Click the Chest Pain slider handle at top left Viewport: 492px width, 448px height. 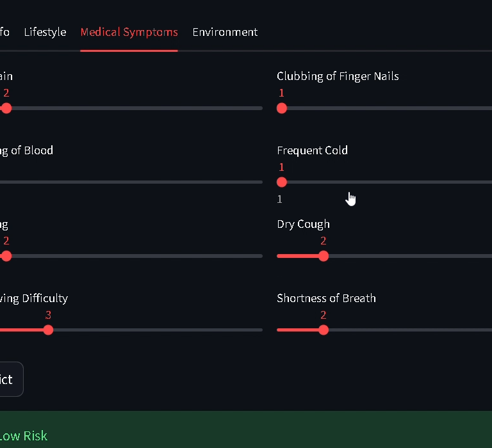pos(6,108)
